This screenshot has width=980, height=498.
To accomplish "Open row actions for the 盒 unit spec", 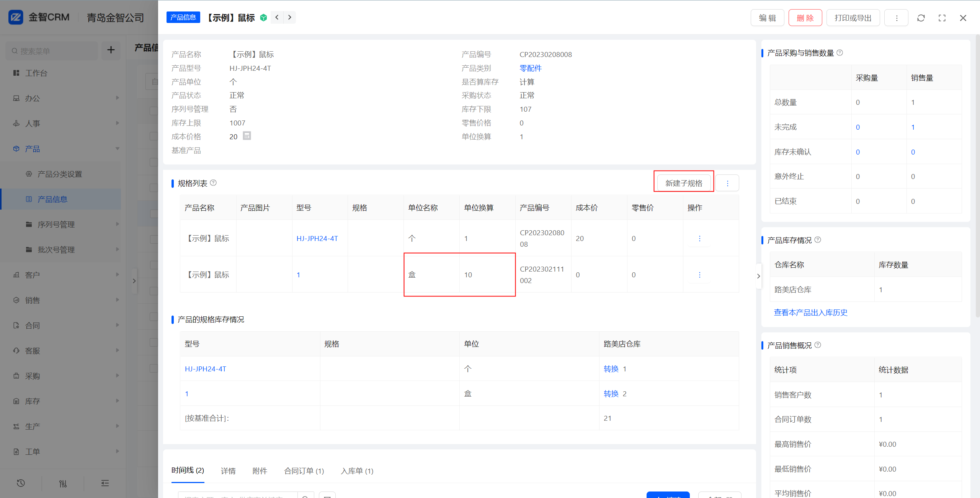I will coord(699,275).
